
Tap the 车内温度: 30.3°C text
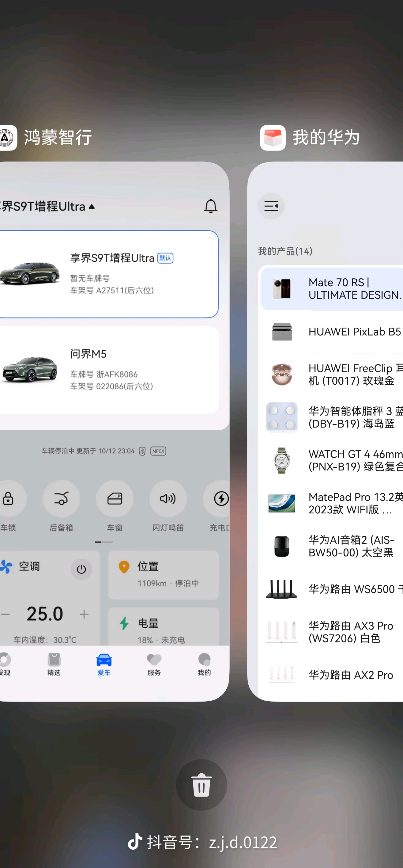pyautogui.click(x=45, y=640)
